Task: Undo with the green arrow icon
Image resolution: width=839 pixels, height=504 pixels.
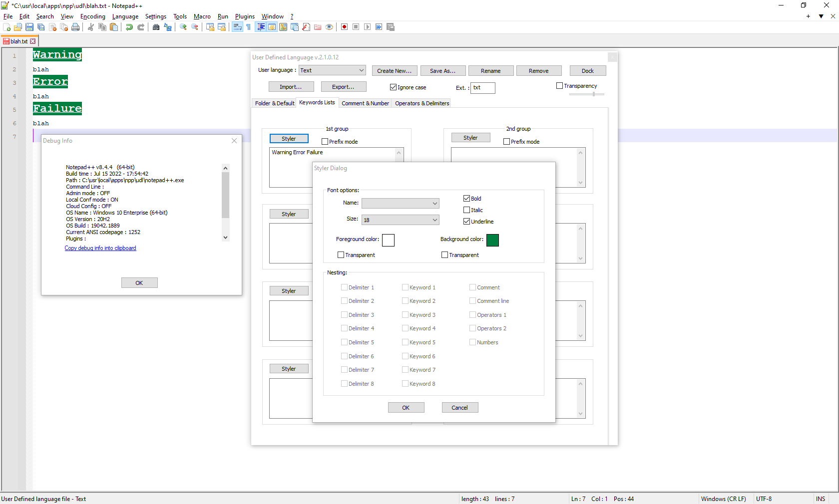Action: point(129,27)
